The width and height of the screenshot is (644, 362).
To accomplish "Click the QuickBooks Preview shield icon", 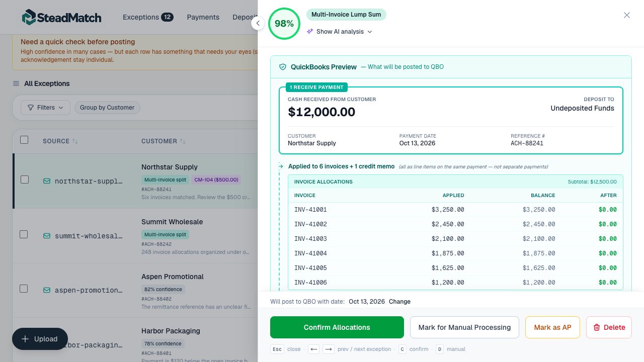I will click(283, 67).
